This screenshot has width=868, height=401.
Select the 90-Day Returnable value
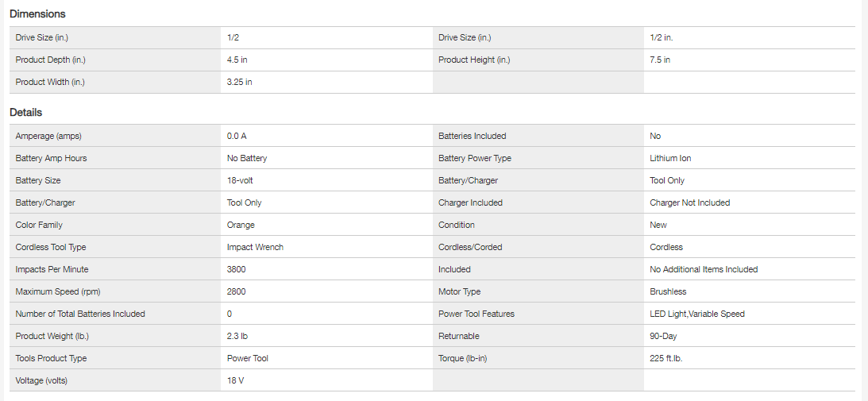coord(663,336)
